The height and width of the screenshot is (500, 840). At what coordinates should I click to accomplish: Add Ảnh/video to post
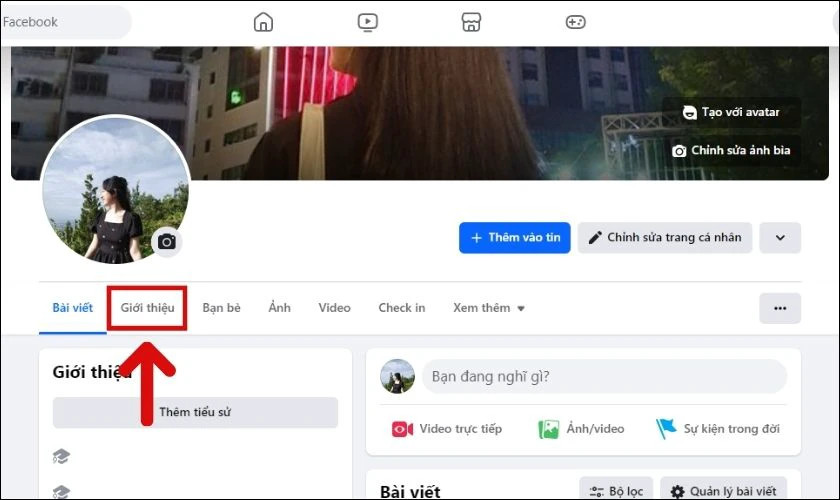pos(581,429)
